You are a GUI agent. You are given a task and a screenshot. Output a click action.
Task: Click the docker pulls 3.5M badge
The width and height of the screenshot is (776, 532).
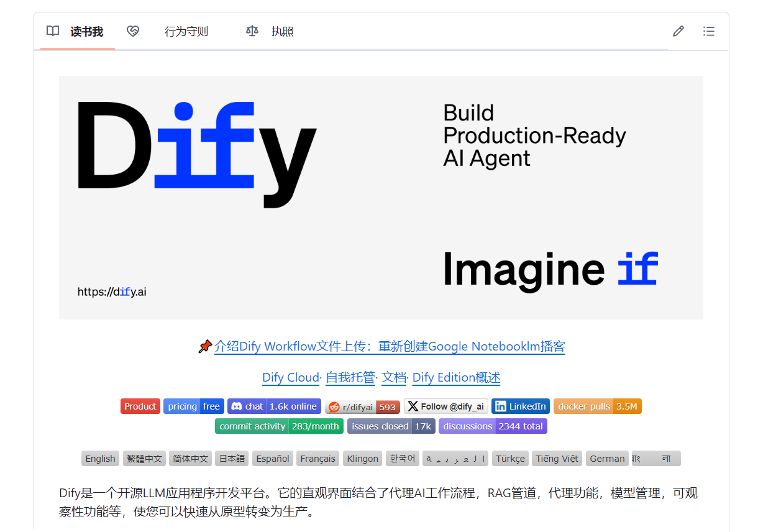[598, 406]
